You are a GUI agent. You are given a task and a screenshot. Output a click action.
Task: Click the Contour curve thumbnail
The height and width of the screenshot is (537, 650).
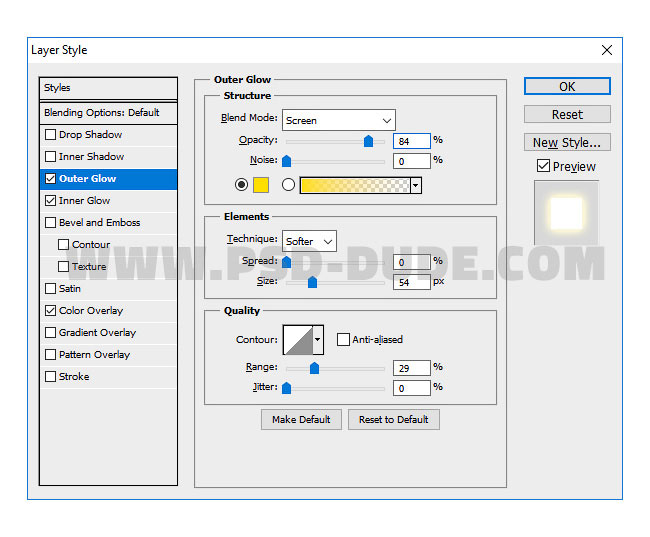(x=298, y=340)
